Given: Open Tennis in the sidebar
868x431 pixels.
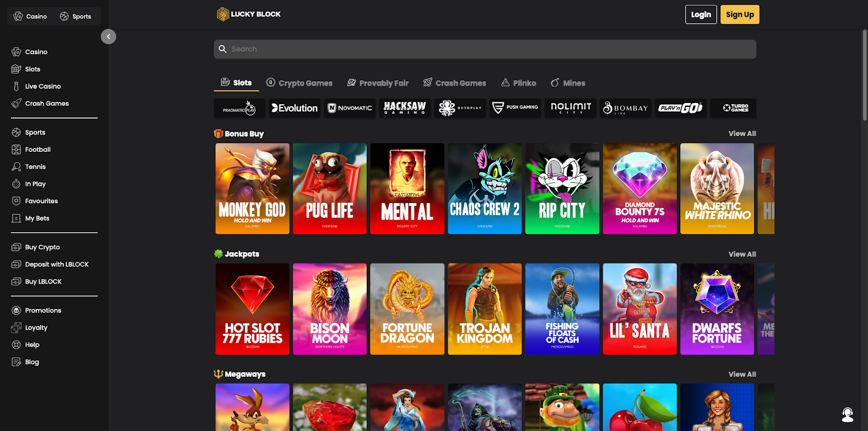Looking at the screenshot, I should 29,167.
